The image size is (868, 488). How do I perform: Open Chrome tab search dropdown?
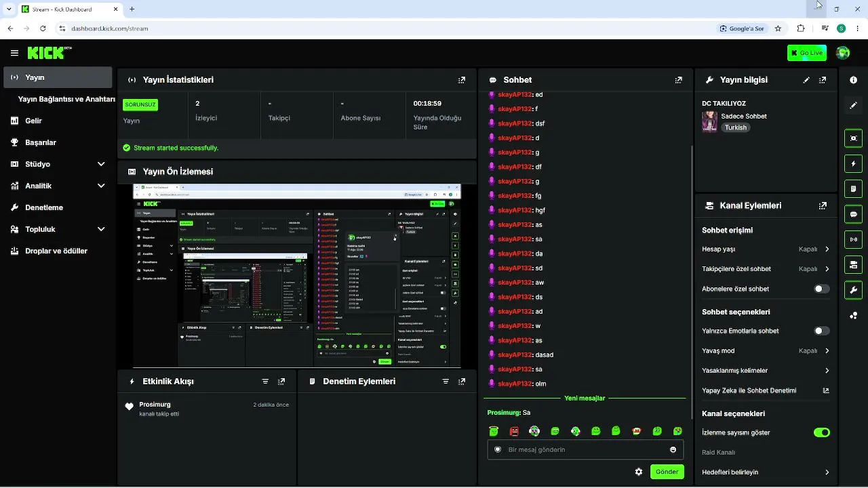(x=9, y=9)
